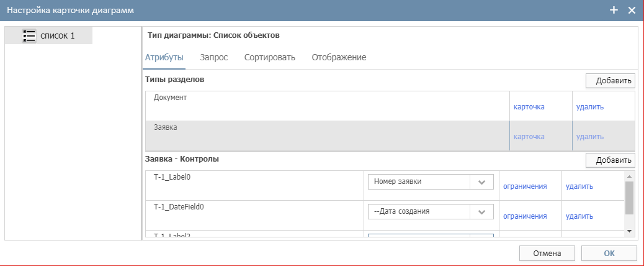Viewport: 644px width, 266px height.
Task: Click удалить link for Заявка row
Action: coord(589,137)
